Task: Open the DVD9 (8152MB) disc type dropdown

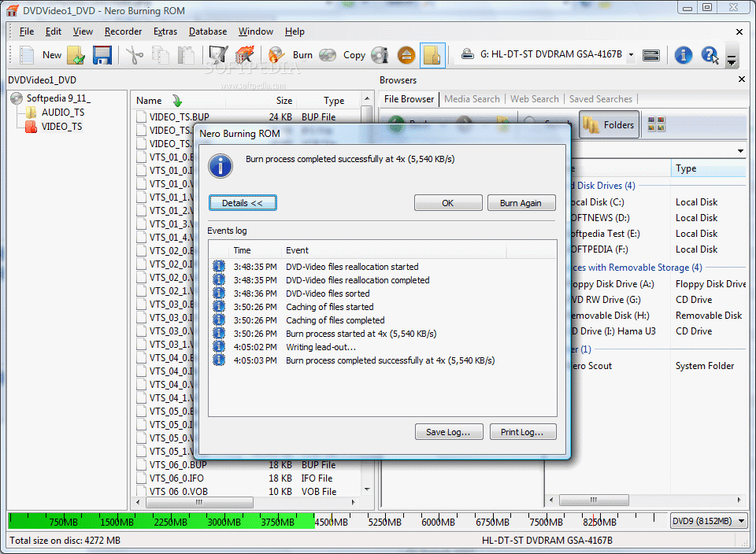Action: pos(708,521)
